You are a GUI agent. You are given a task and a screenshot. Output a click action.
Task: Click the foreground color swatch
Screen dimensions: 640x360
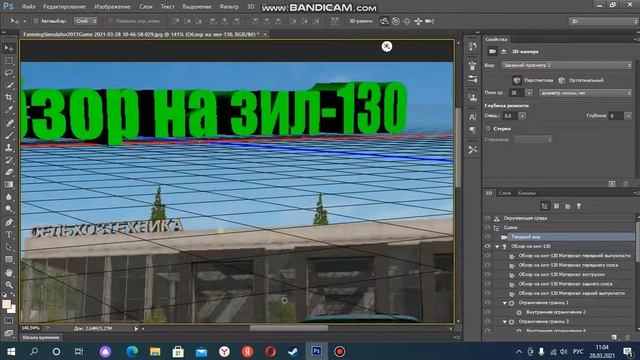(6, 304)
